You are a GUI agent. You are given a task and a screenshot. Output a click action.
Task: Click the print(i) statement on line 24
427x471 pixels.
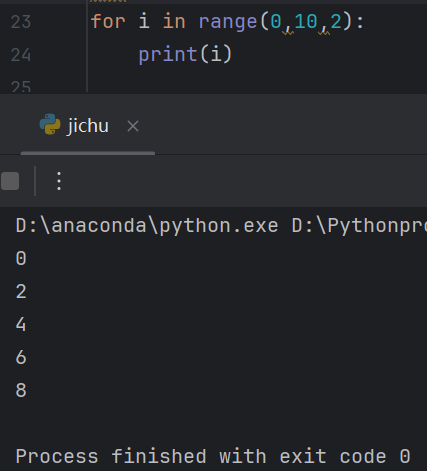185,55
